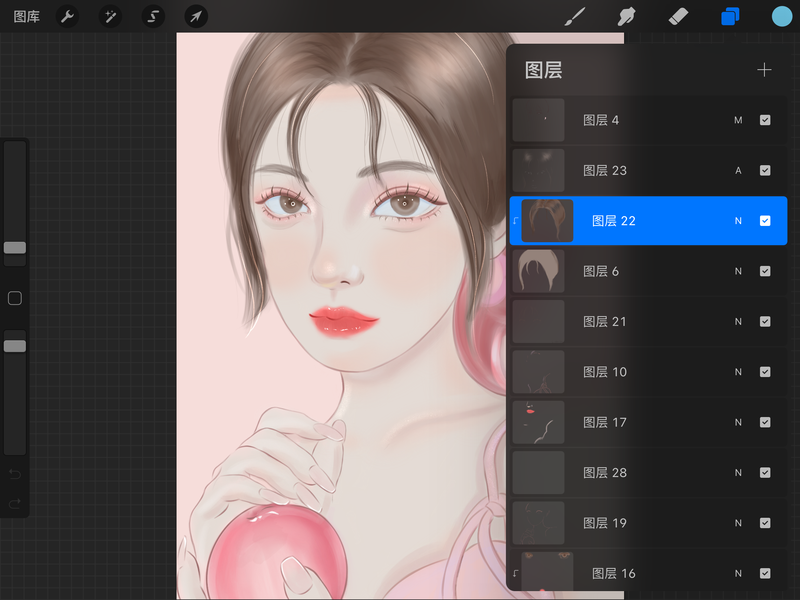The height and width of the screenshot is (600, 800).
Task: Tap the 图层 23 thumbnail
Action: 538,170
